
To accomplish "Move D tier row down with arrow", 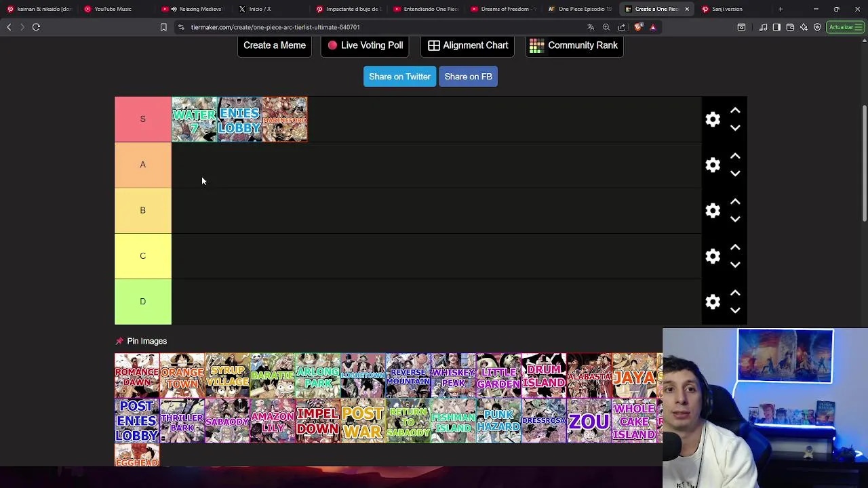I will pyautogui.click(x=735, y=310).
